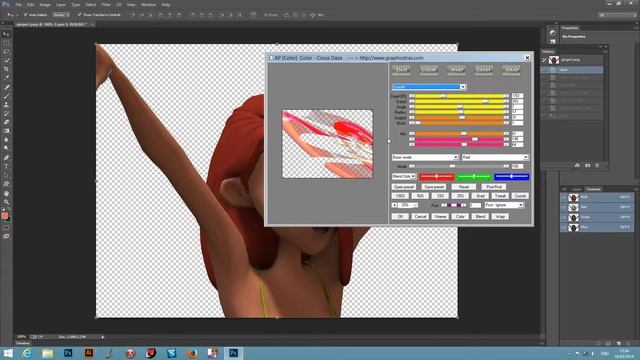This screenshot has width=640, height=360.
Task: Click the foreground color swatch
Action: pyautogui.click(x=4, y=216)
